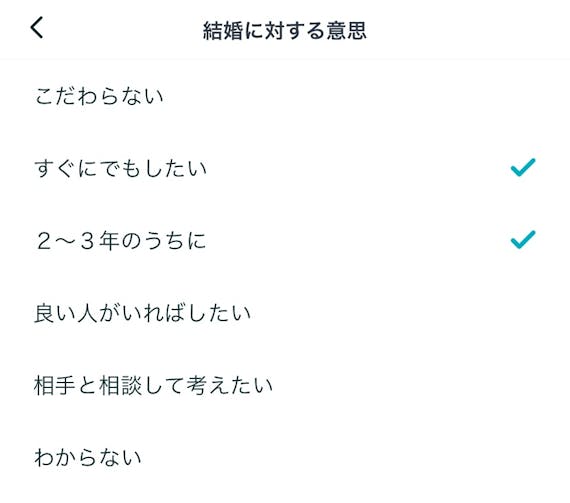This screenshot has width=570, height=503.
Task: Tick the empty check area on 相手と相談して考えたい row
Action: click(523, 385)
